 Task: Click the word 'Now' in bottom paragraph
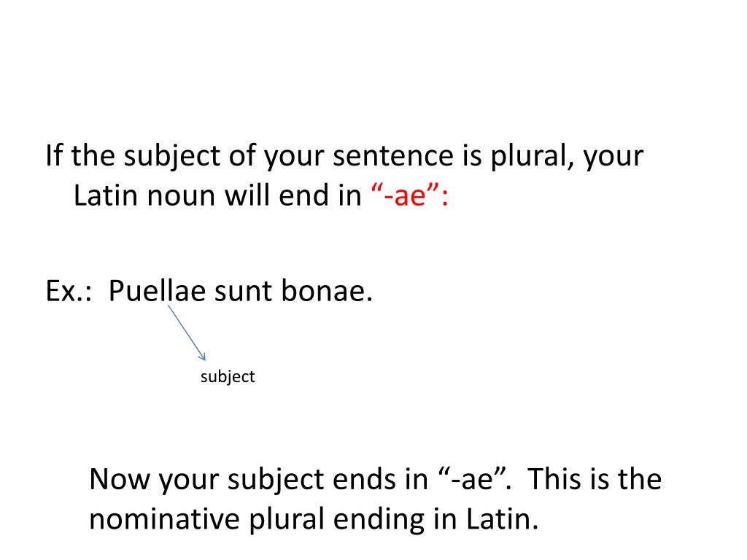(x=120, y=478)
